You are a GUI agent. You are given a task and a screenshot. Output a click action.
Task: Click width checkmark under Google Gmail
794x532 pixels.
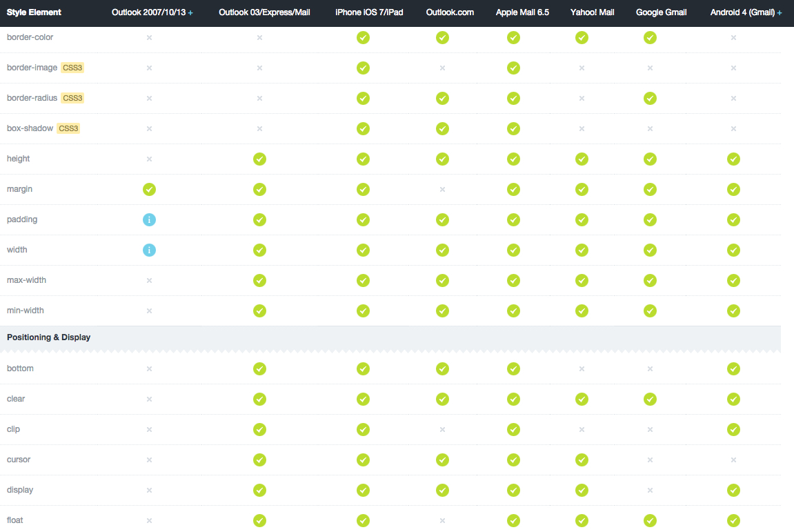(x=651, y=250)
